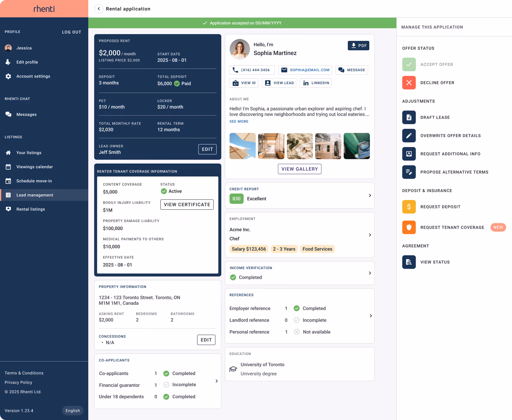Click EDIT next to Concessions

(x=206, y=340)
